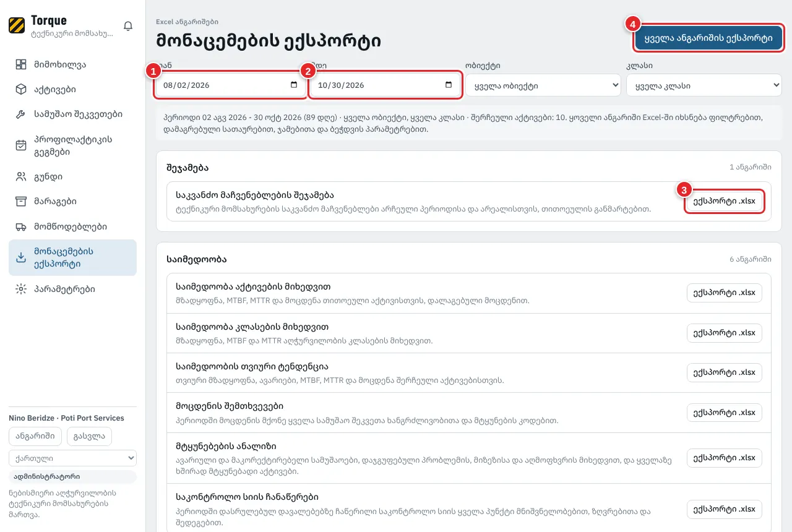
Task: Expand the ყველა კლასი dropdown
Action: 704,85
